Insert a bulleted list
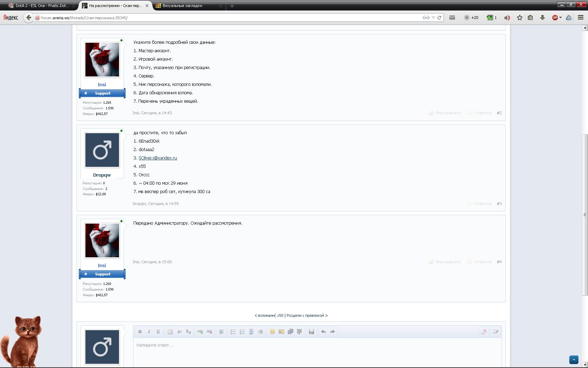The height and width of the screenshot is (368, 588). click(233, 332)
